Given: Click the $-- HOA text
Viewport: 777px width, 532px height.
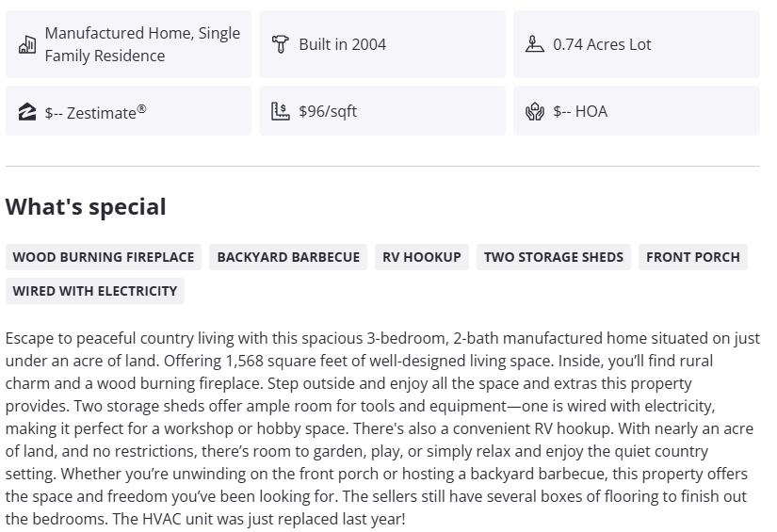Looking at the screenshot, I should [580, 111].
